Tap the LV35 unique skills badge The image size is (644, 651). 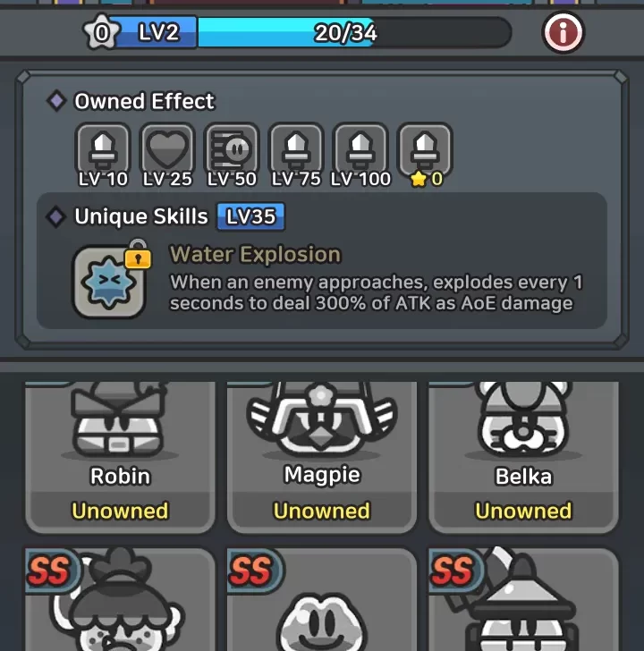pos(250,216)
